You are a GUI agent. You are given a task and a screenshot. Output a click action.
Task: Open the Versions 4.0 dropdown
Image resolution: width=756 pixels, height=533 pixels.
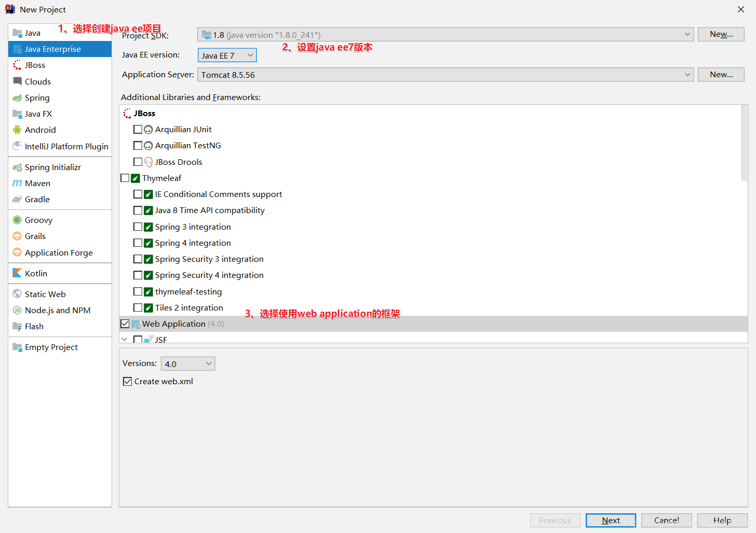coord(188,363)
